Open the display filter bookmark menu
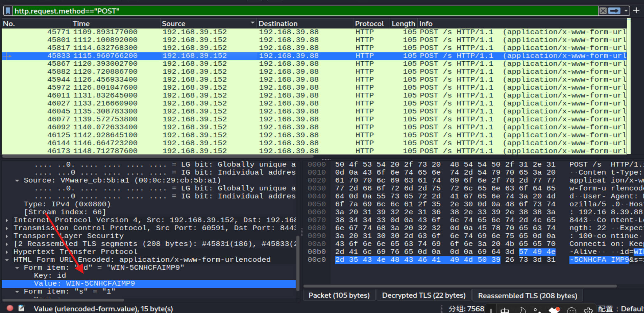Image resolution: width=644 pixels, height=313 pixels. pos(8,11)
